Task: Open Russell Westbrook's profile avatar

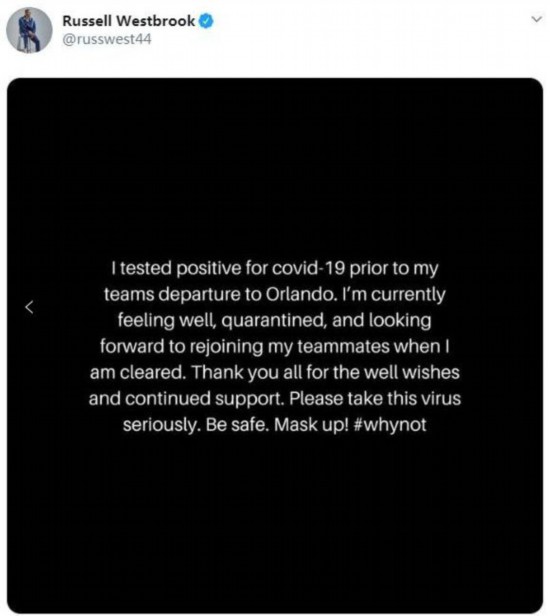Action: (x=29, y=30)
